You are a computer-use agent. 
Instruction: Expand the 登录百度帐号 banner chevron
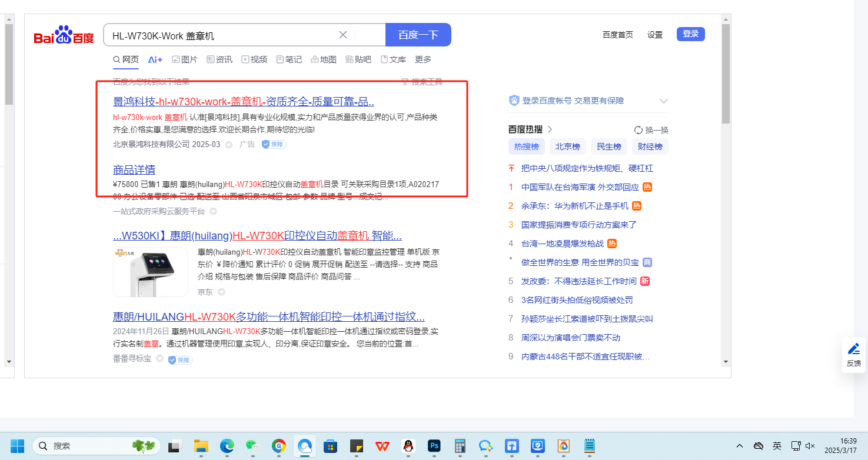(664, 101)
